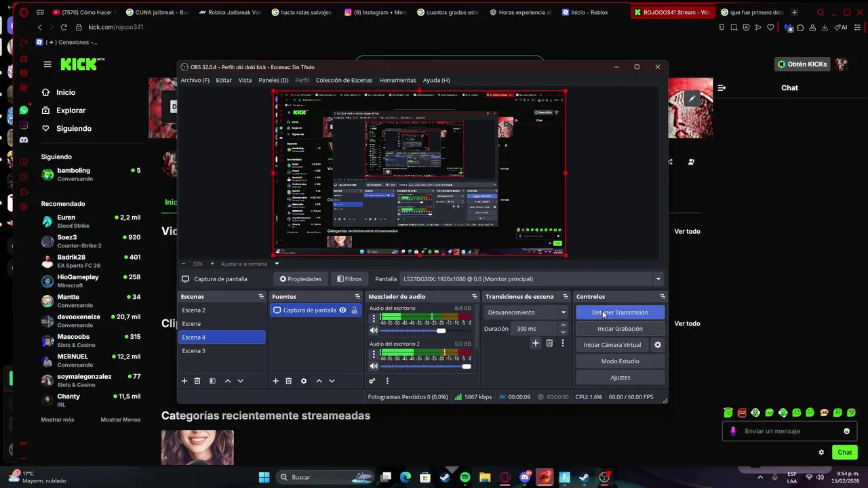Select Escena 3 in the scenes list
Screen dimensions: 868x488
pyautogui.click(x=222, y=350)
